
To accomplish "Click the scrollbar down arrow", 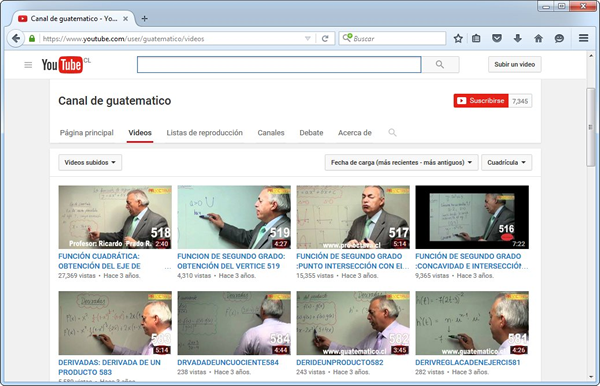I will point(590,376).
